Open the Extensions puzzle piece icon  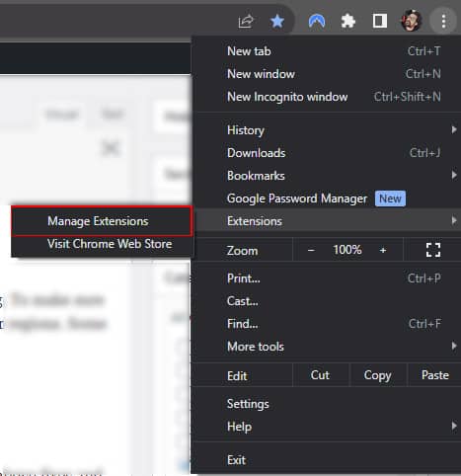click(348, 22)
